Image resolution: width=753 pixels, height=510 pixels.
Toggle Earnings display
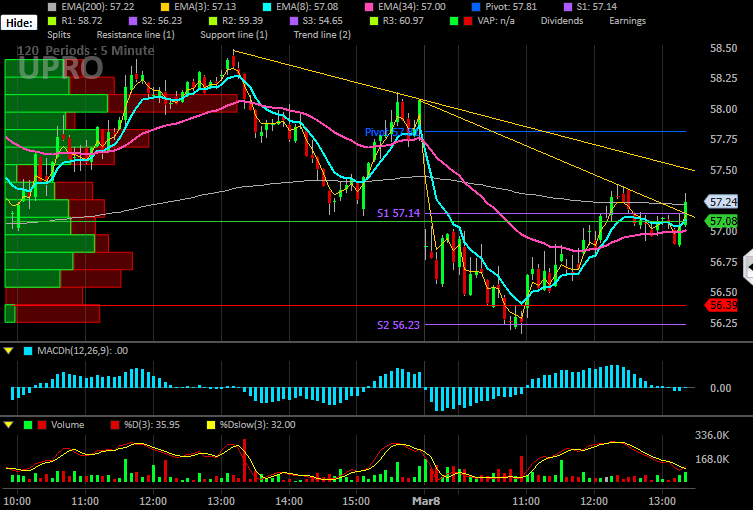tap(627, 21)
